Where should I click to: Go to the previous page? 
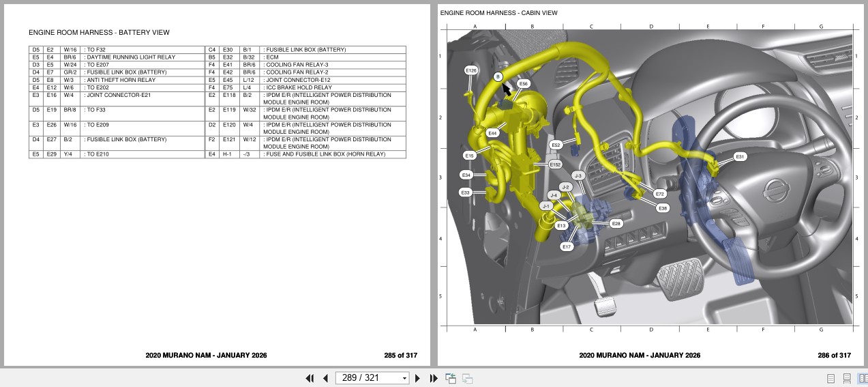[x=325, y=378]
